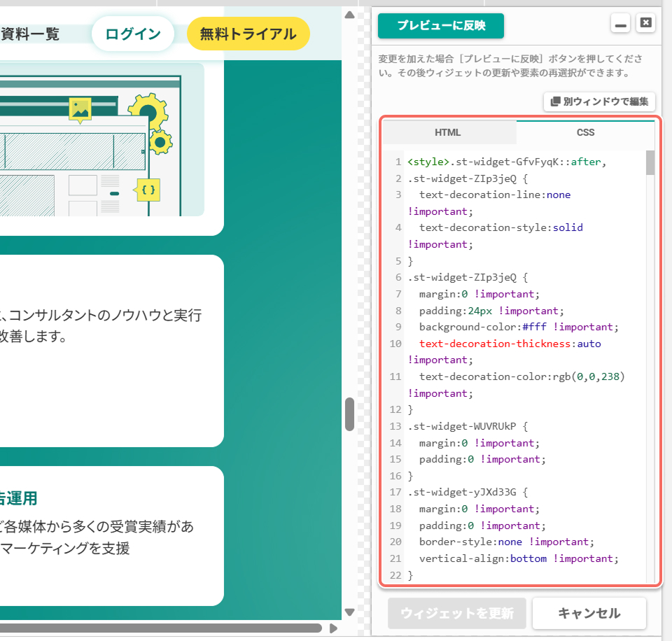The width and height of the screenshot is (672, 641).
Task: Click the large gear icon in illustration
Action: [148, 111]
